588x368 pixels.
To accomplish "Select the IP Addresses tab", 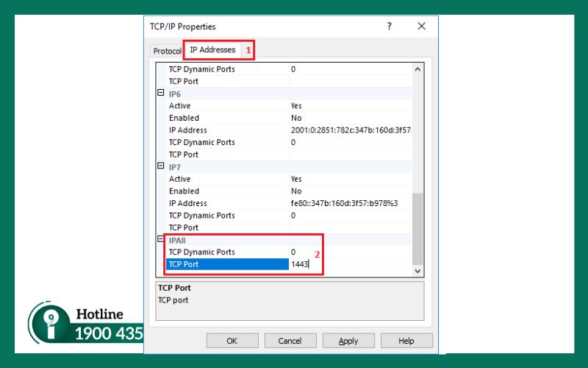I will pos(212,50).
